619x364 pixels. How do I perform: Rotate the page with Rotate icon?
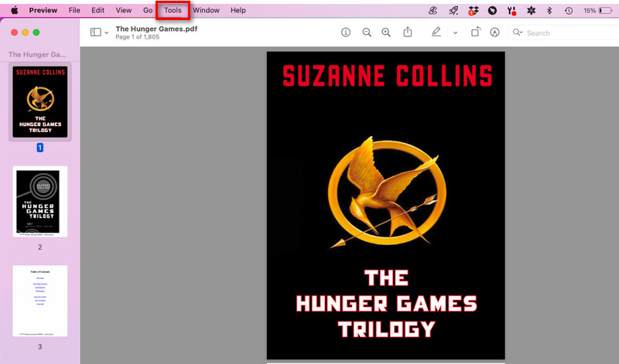[476, 32]
